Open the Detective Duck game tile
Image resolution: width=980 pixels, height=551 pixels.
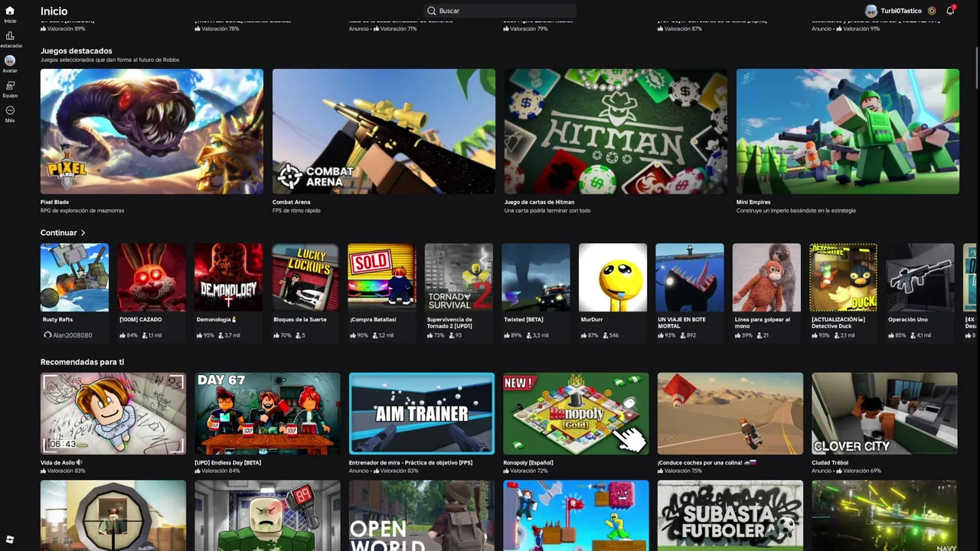tap(844, 277)
